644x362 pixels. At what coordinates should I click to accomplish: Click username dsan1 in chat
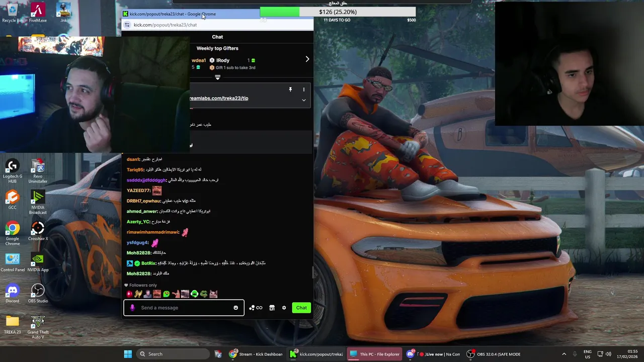133,159
